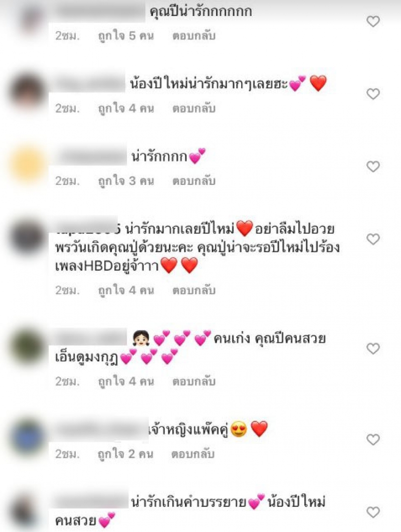Screen dimensions: 401x532
Task: Open 'ถูกใจ 3 คน' likes list
Action: tap(126, 181)
